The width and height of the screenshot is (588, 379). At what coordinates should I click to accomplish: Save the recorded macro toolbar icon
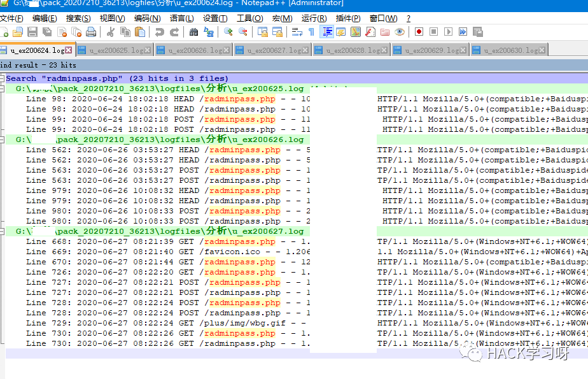(x=477, y=32)
